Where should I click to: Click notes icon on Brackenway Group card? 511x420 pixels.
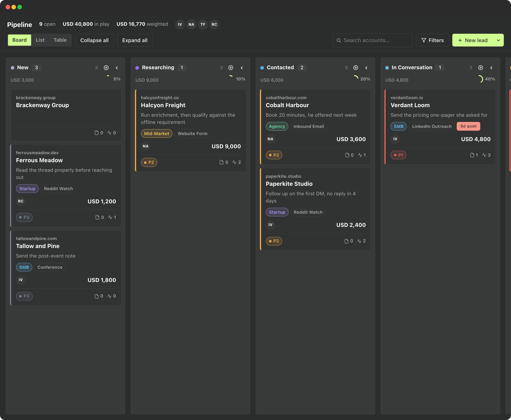[97, 133]
